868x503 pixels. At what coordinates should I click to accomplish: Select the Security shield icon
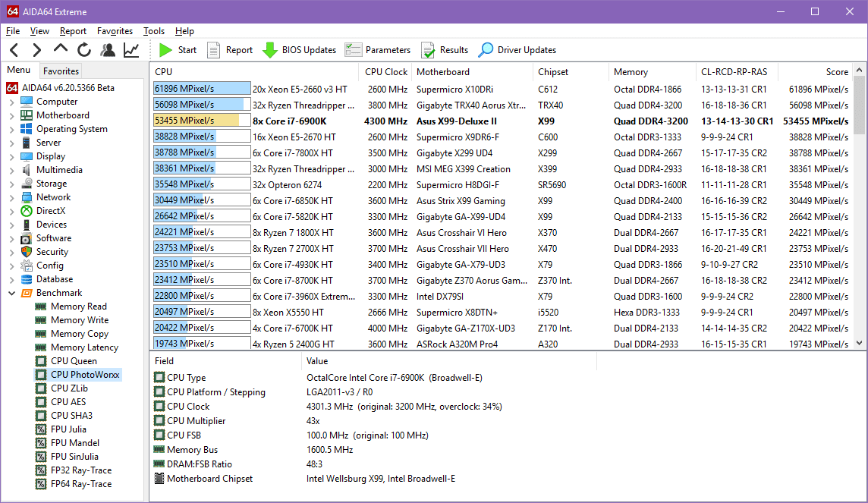(x=27, y=252)
